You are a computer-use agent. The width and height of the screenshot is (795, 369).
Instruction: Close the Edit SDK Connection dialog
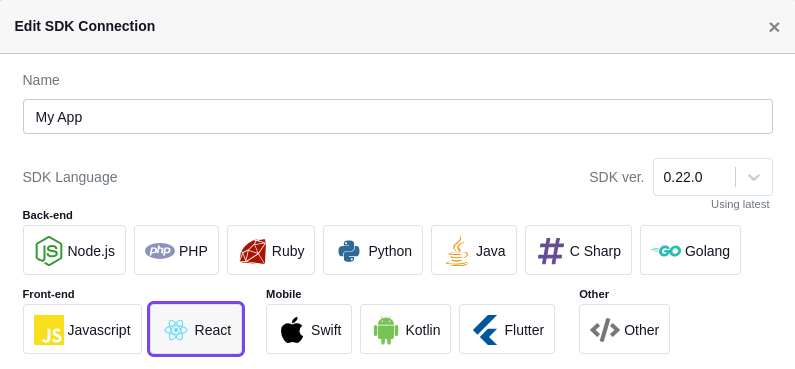774,27
